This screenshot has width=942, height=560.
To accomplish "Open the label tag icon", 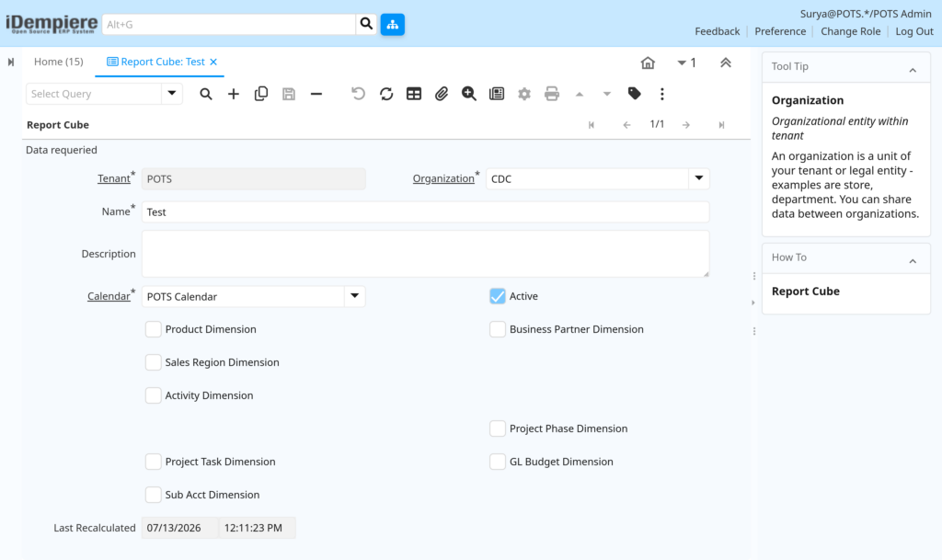I will coord(635,94).
